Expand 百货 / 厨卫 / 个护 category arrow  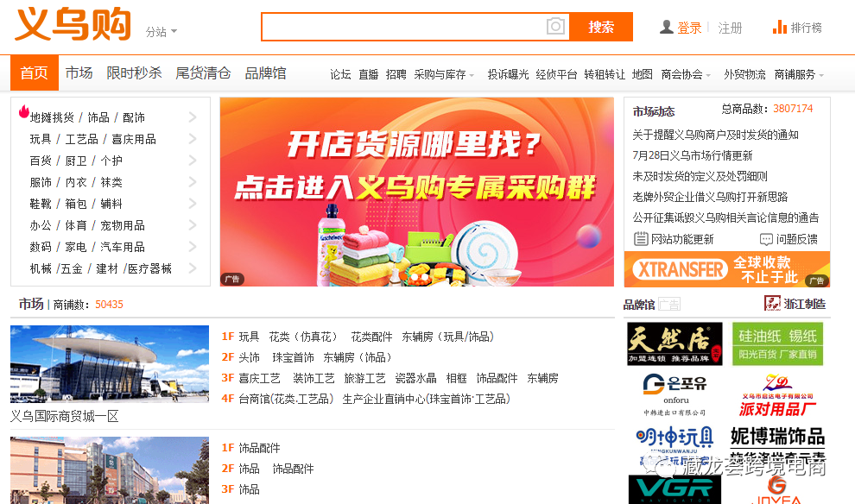pyautogui.click(x=193, y=161)
